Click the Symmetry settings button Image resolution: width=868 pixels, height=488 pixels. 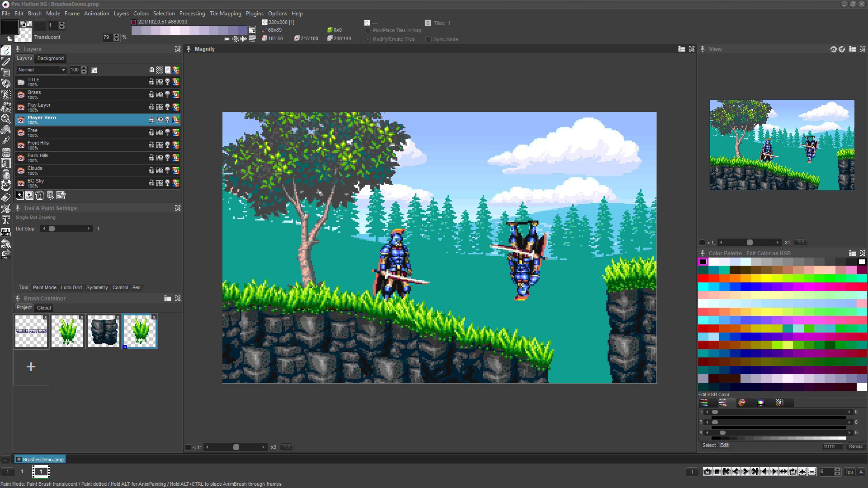(97, 287)
